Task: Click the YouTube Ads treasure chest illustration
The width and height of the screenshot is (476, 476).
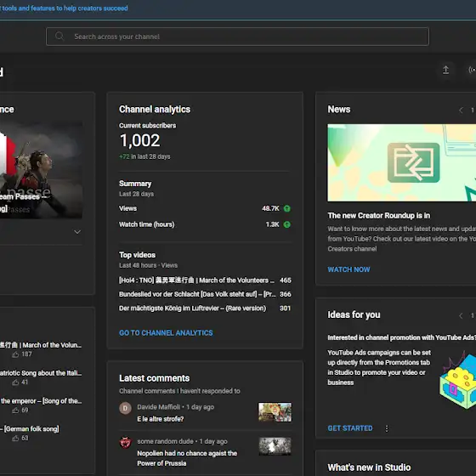Action: tap(457, 379)
